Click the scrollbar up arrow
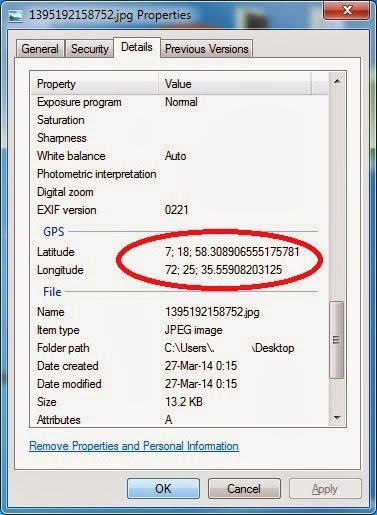 [337, 81]
